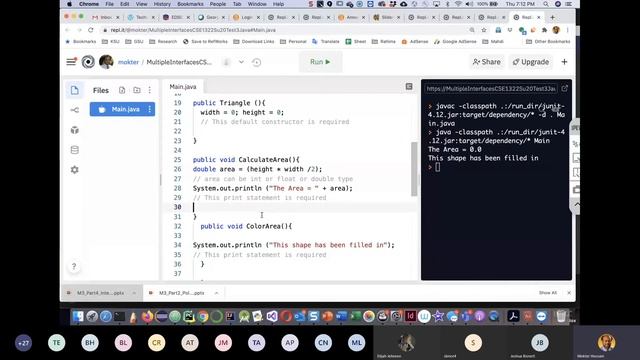Open the Bookmarks menu
This screenshot has width=640, height=360.
tap(190, 4)
